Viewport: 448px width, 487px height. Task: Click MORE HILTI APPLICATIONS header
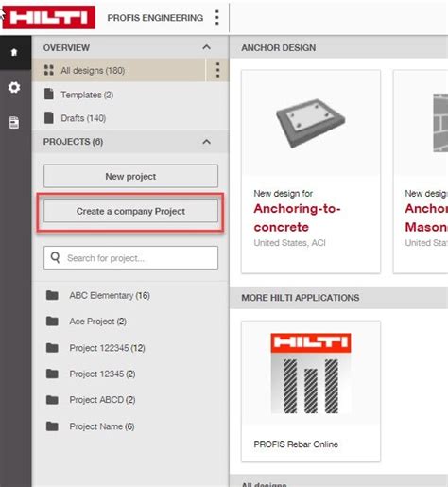[x=301, y=298]
